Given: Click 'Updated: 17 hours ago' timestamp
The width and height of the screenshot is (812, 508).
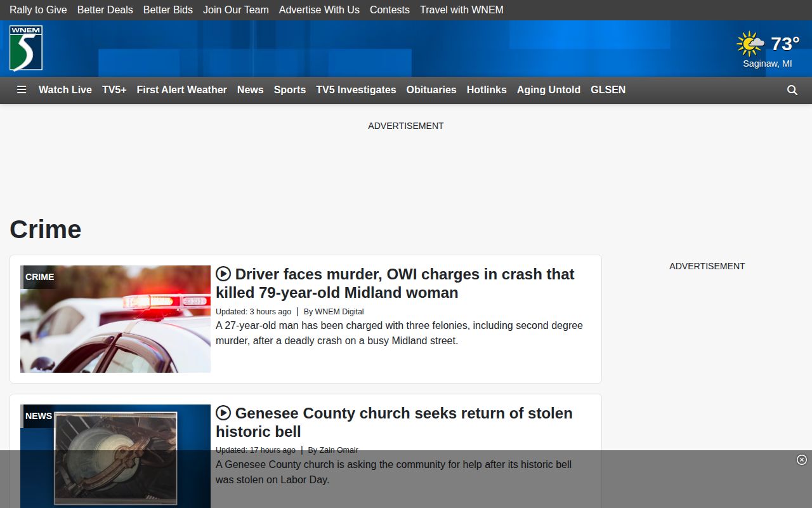Looking at the screenshot, I should click(256, 450).
